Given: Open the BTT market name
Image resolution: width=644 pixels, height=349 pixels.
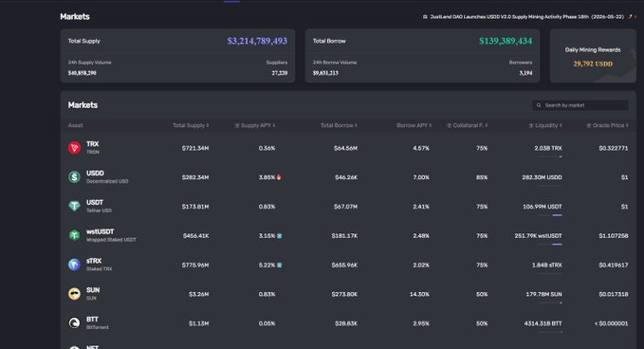Looking at the screenshot, I should click(x=92, y=319).
